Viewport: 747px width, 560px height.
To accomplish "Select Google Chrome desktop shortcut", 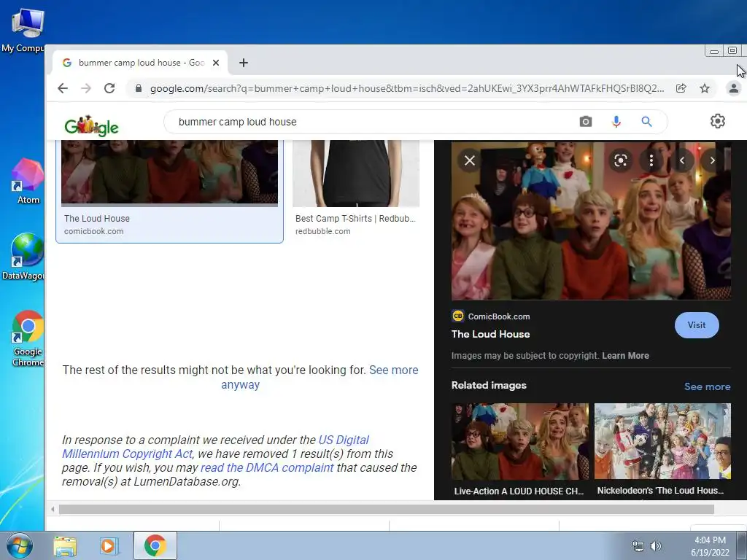I will coord(28,338).
